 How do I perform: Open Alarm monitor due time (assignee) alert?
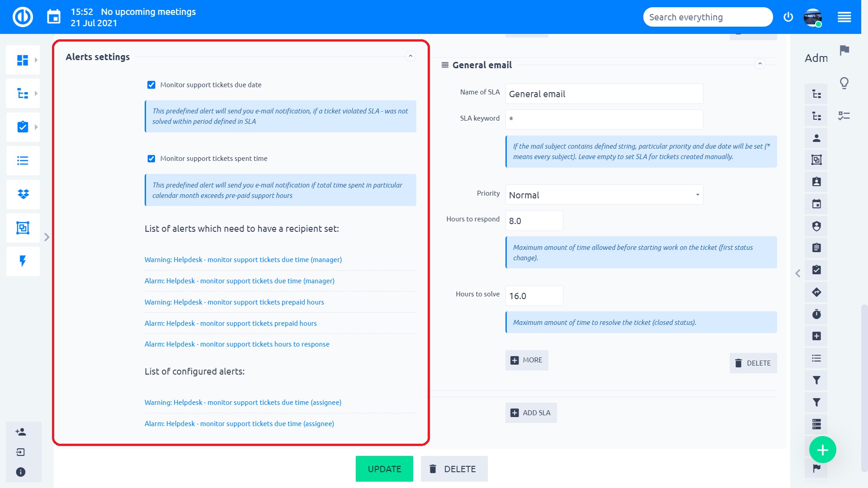click(x=239, y=424)
